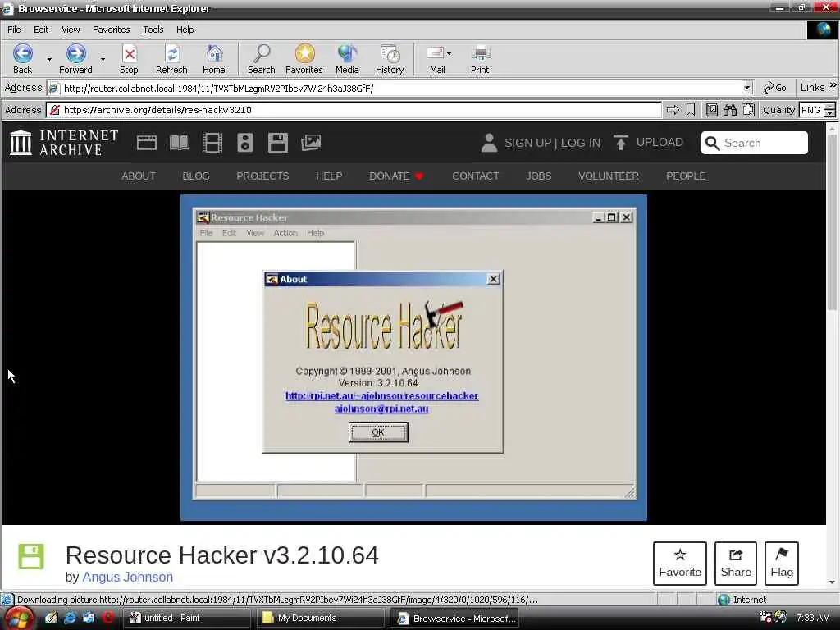Open the Back button history dropdown arrow

[x=49, y=59]
